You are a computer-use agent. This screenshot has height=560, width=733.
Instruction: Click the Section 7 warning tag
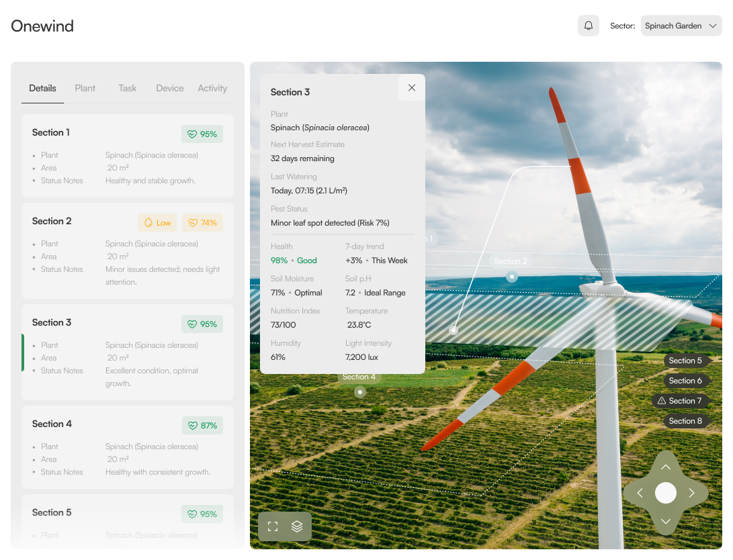pyautogui.click(x=681, y=401)
